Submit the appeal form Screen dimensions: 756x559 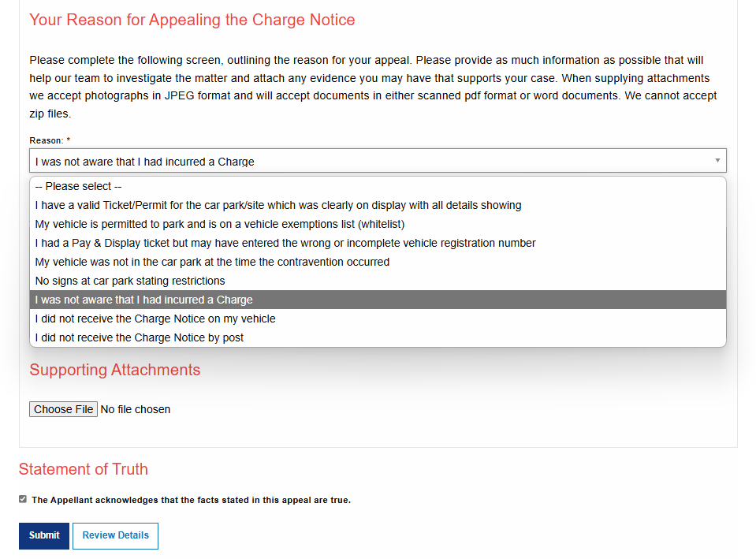(x=44, y=536)
